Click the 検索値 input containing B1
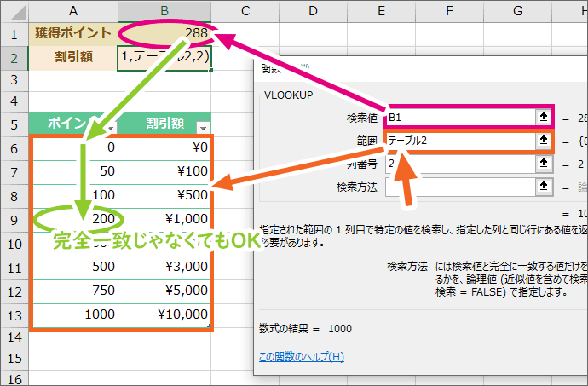Image resolution: width=588 pixels, height=386 pixels. point(461,118)
